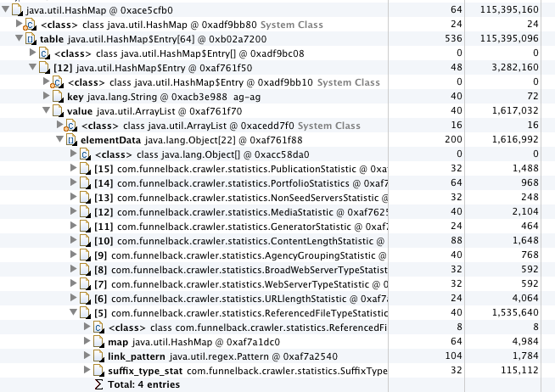Expand the [13] NonSeedServersStatistic entry
This screenshot has width=555, height=392.
pos(74,197)
